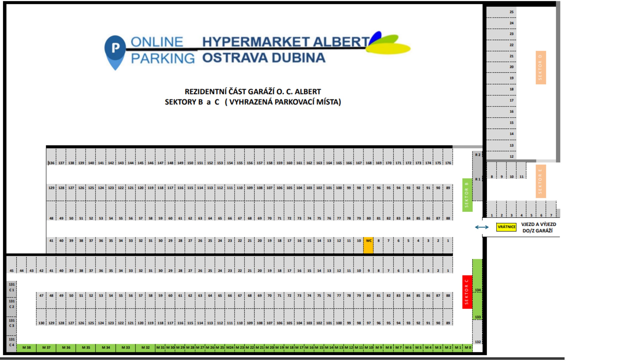644x362 pixels.
Task: Select motorcycle spot M 9
Action: (378, 348)
